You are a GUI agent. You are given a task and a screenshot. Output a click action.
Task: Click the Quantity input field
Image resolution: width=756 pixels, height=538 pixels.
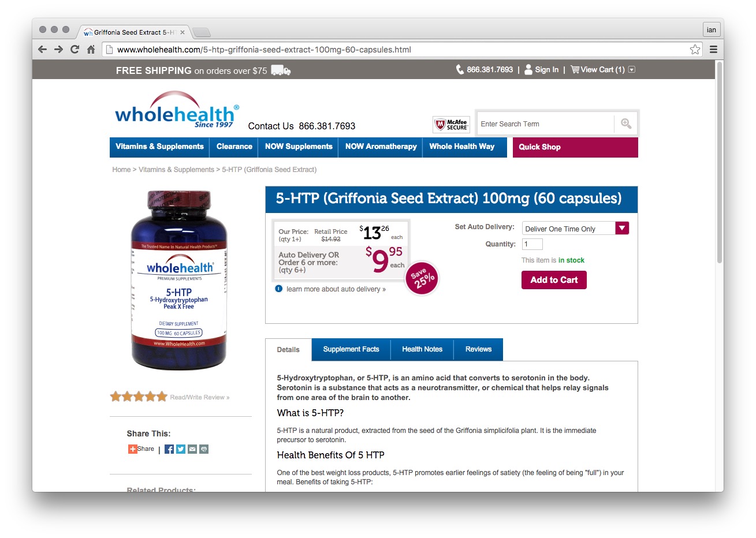pyautogui.click(x=532, y=244)
